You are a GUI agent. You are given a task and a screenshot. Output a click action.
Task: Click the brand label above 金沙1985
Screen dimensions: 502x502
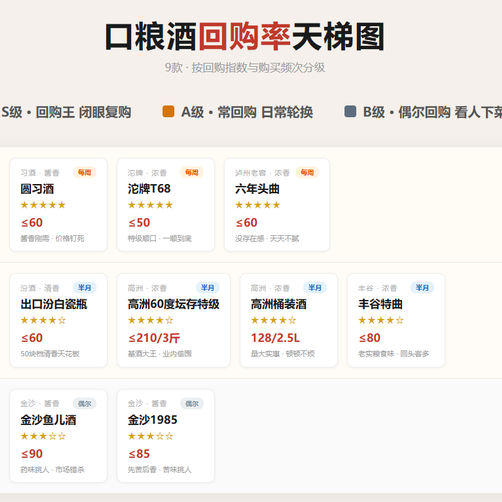(147, 404)
